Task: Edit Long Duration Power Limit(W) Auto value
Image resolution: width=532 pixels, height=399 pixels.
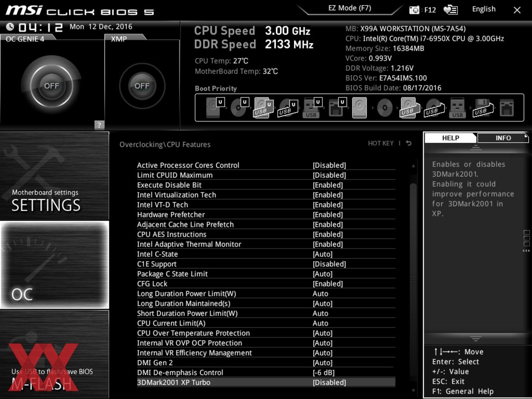Action: coord(320,294)
